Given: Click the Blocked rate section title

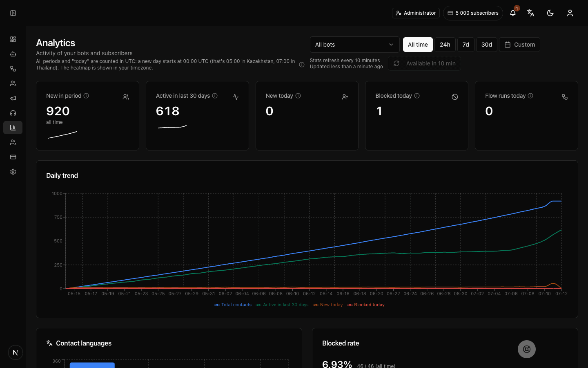Looking at the screenshot, I should coord(341,343).
